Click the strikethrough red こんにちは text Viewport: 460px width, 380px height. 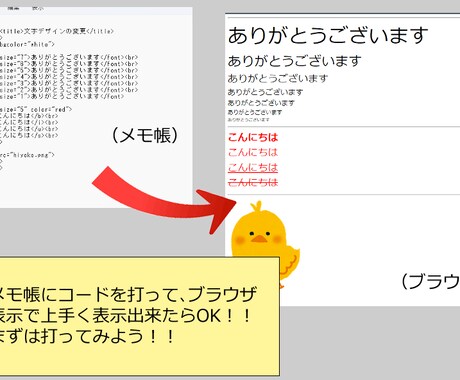tap(253, 182)
